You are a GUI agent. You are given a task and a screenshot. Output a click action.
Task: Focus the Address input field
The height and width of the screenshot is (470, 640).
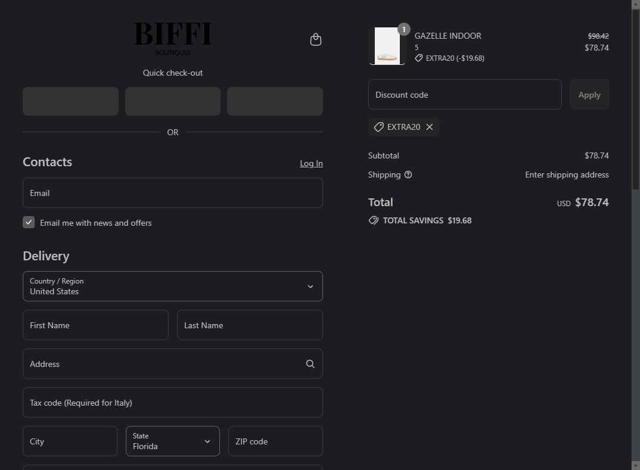click(x=173, y=364)
